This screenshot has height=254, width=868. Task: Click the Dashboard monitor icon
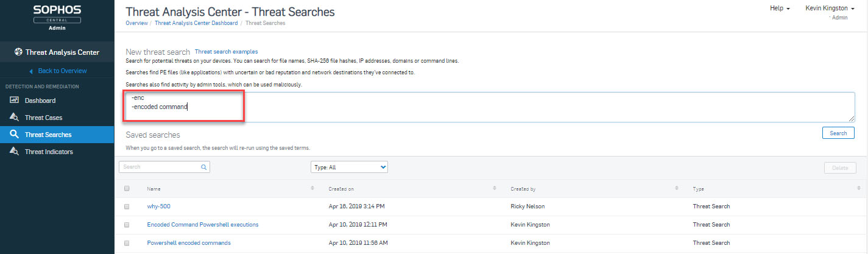tap(15, 101)
